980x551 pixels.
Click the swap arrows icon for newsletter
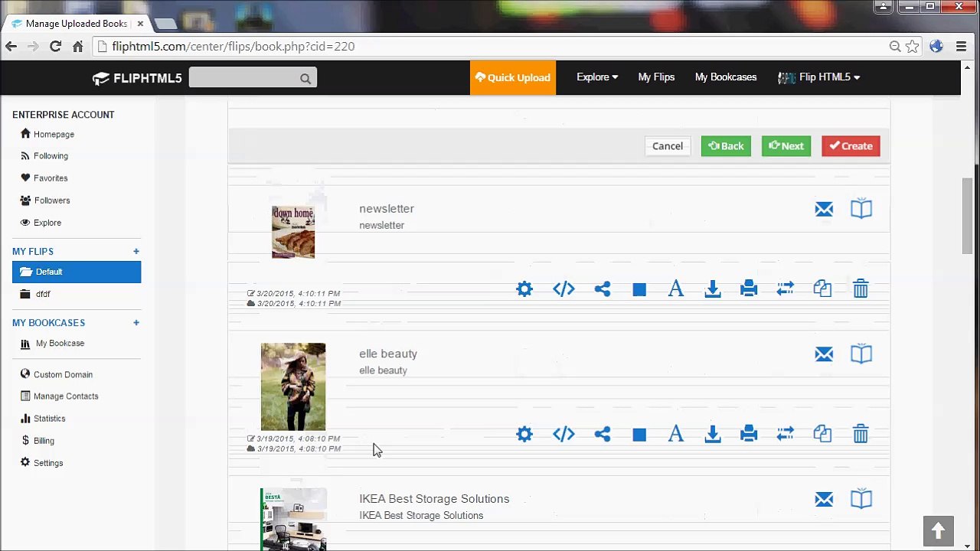tap(786, 289)
